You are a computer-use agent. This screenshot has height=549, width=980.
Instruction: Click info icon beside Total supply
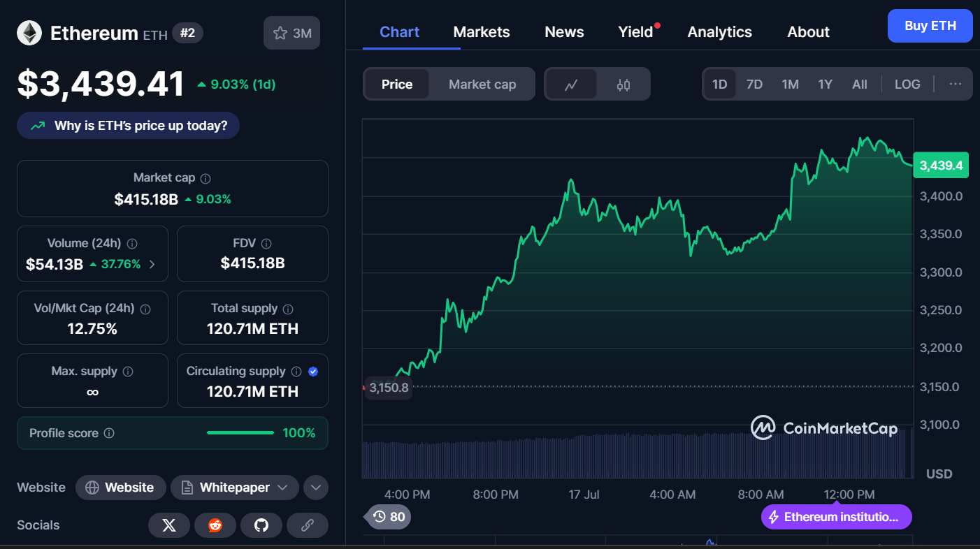tap(288, 309)
